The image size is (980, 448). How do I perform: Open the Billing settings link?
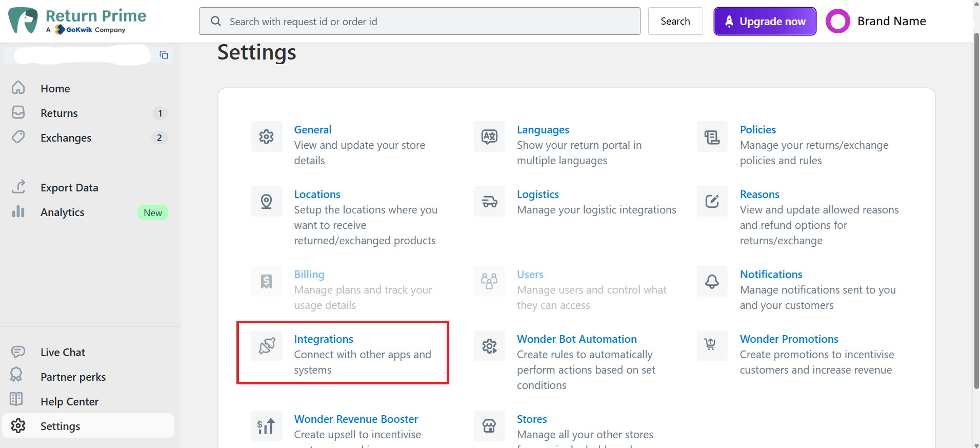click(x=309, y=274)
